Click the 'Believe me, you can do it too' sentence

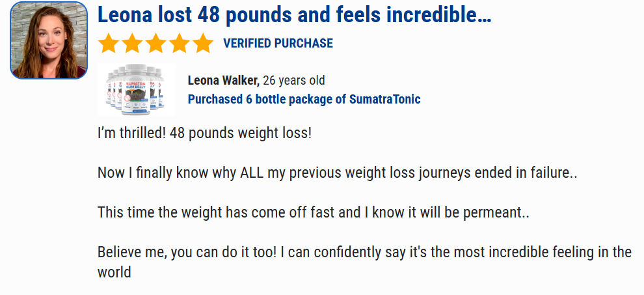187,252
